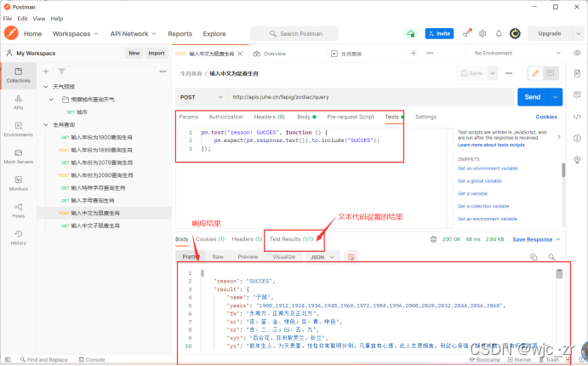Toggle the response line wrap icon
The height and width of the screenshot is (366, 588).
[x=351, y=257]
